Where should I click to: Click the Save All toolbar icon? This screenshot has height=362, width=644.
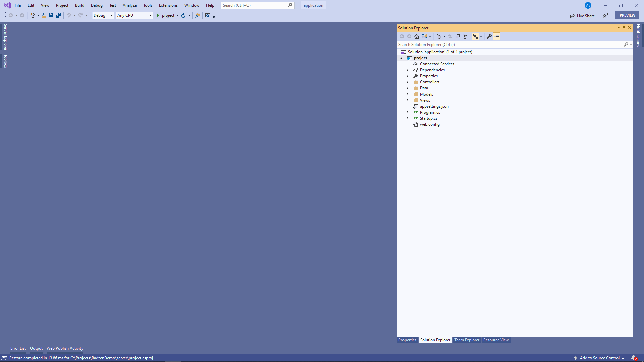[59, 15]
